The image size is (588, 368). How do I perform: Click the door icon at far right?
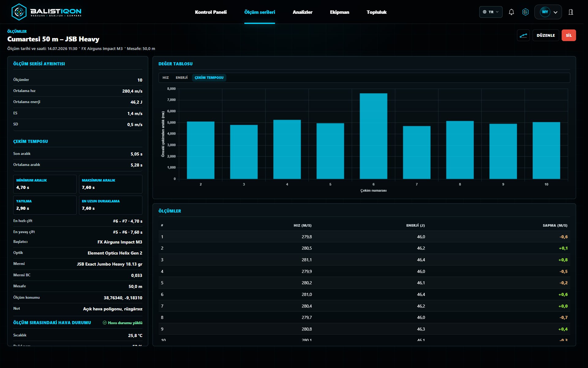(571, 12)
